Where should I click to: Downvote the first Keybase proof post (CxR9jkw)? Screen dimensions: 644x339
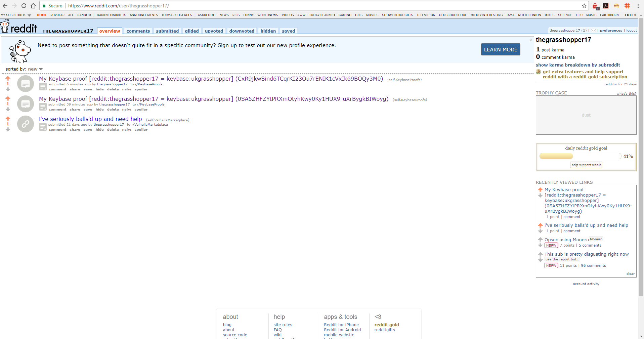pos(8,89)
